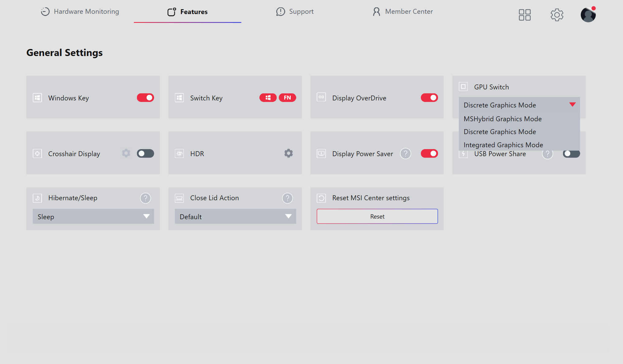623x364 pixels.
Task: Open the Member Center tab
Action: [402, 12]
